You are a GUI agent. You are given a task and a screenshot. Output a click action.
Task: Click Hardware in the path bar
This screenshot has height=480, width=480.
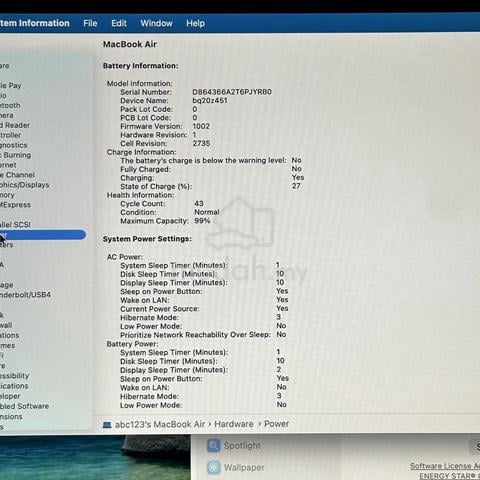pyautogui.click(x=234, y=424)
